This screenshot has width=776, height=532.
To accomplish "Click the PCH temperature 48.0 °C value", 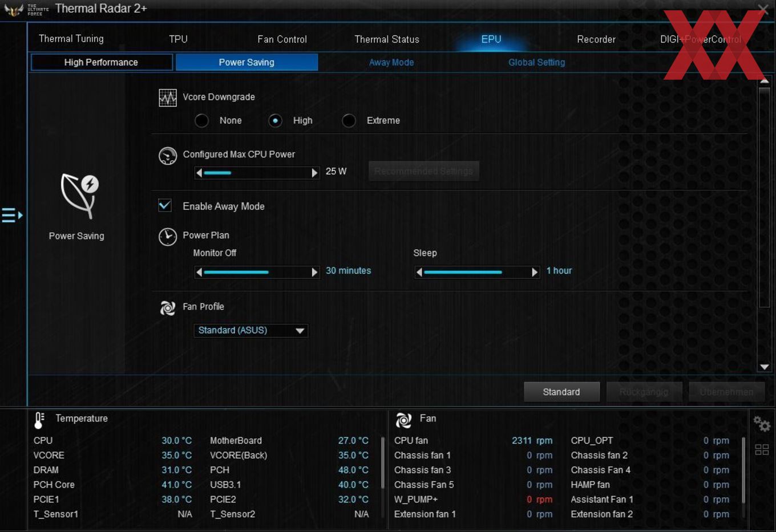I will [x=353, y=470].
